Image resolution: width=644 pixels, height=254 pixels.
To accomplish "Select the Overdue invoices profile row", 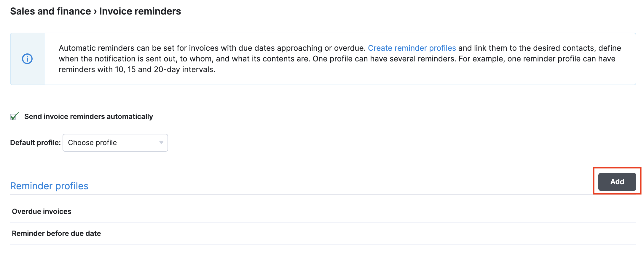I will (42, 211).
